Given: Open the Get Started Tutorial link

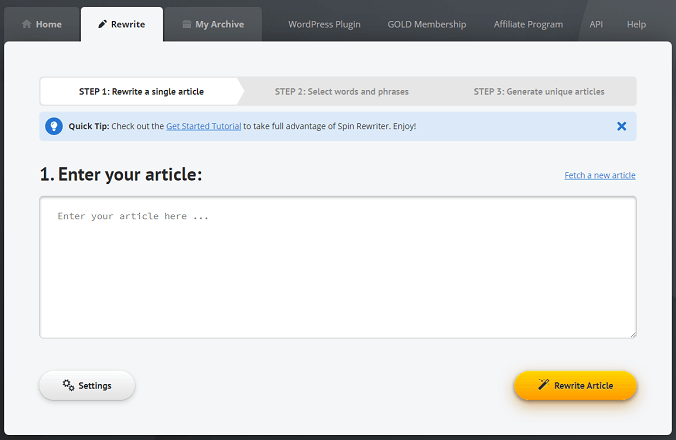Looking at the screenshot, I should coord(203,126).
